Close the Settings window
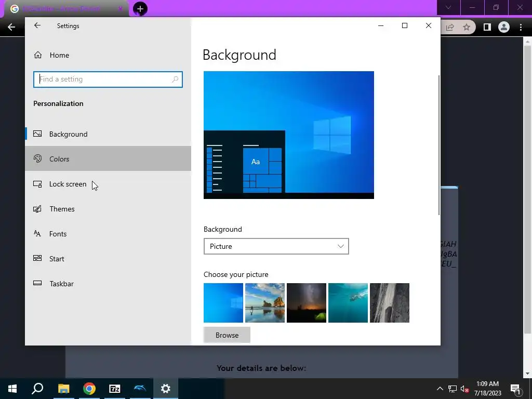The width and height of the screenshot is (532, 399). (x=429, y=25)
